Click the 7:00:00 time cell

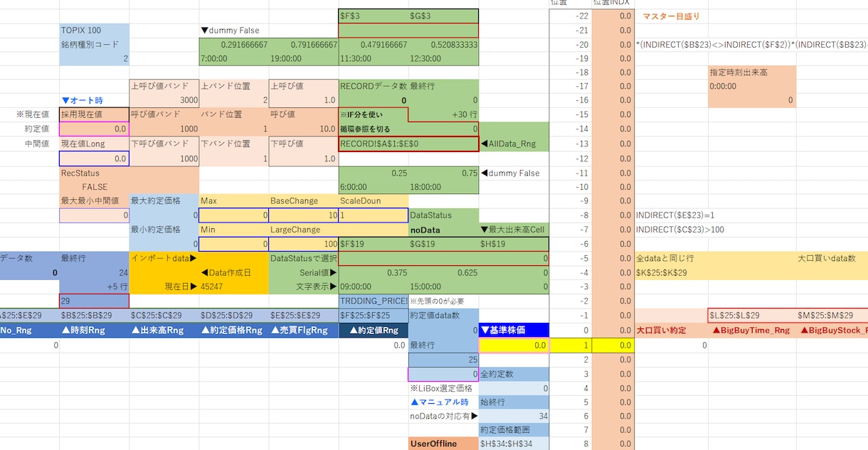[233, 58]
